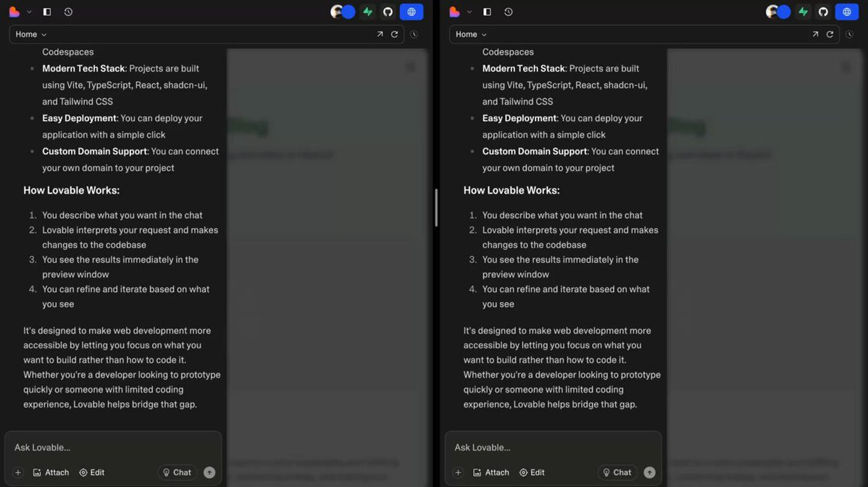This screenshot has width=868, height=487.
Task: Toggle the sidebar panel icon in right window
Action: (x=487, y=12)
